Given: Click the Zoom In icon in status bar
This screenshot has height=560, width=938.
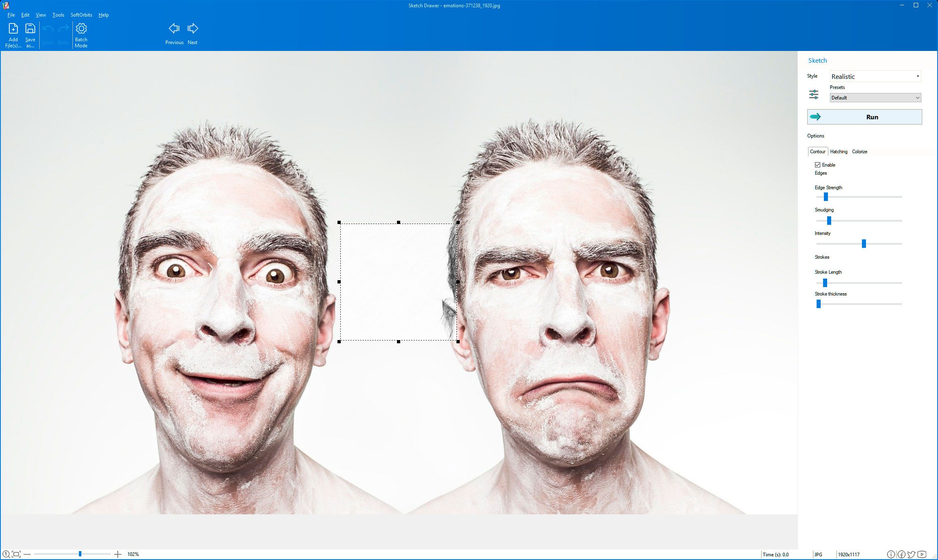Looking at the screenshot, I should coord(117,554).
